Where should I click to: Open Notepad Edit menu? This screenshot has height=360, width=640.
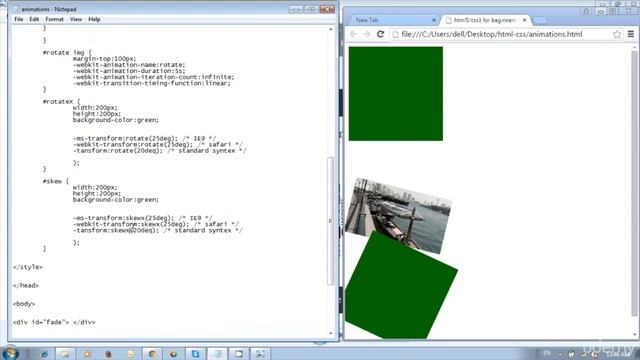[x=34, y=19]
